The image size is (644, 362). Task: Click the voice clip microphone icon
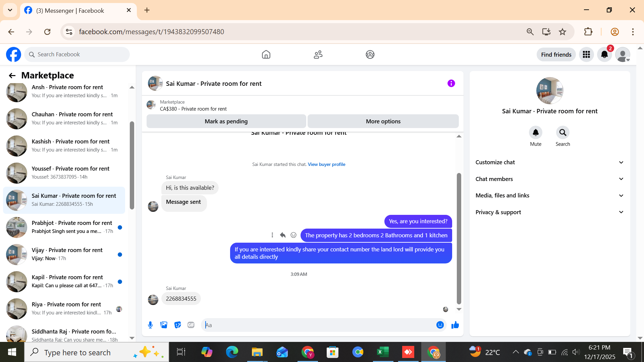(150, 325)
